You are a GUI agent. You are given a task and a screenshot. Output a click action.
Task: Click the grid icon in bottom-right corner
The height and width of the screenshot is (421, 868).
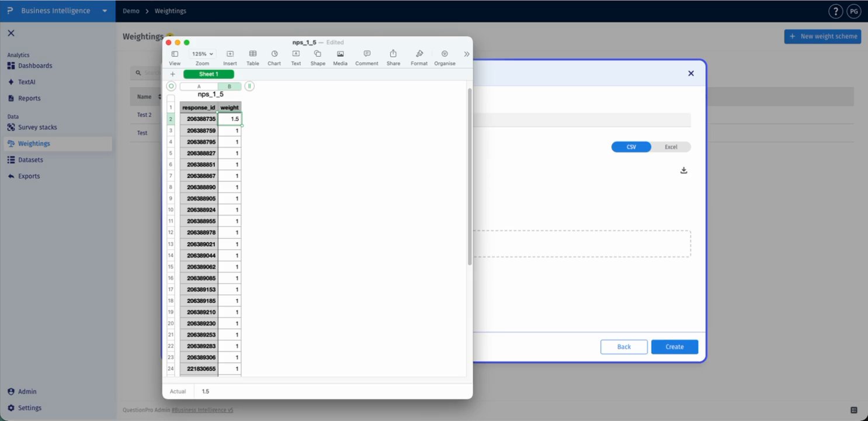click(x=853, y=410)
